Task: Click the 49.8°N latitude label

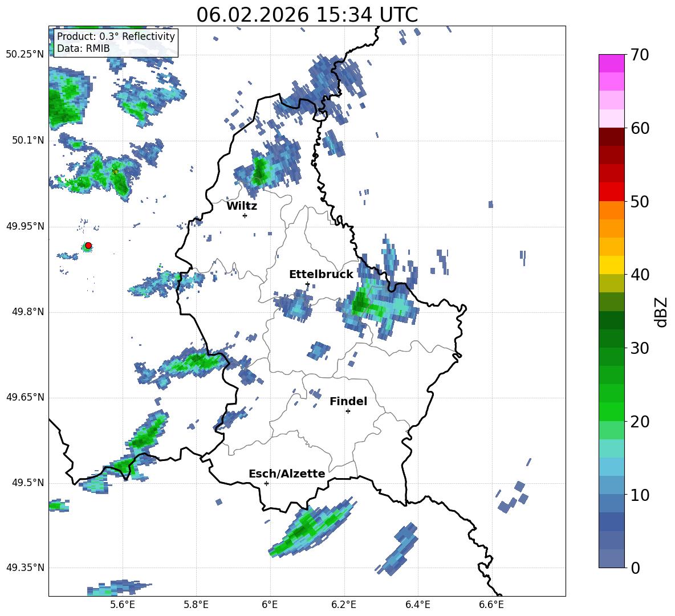Action: [x=28, y=312]
